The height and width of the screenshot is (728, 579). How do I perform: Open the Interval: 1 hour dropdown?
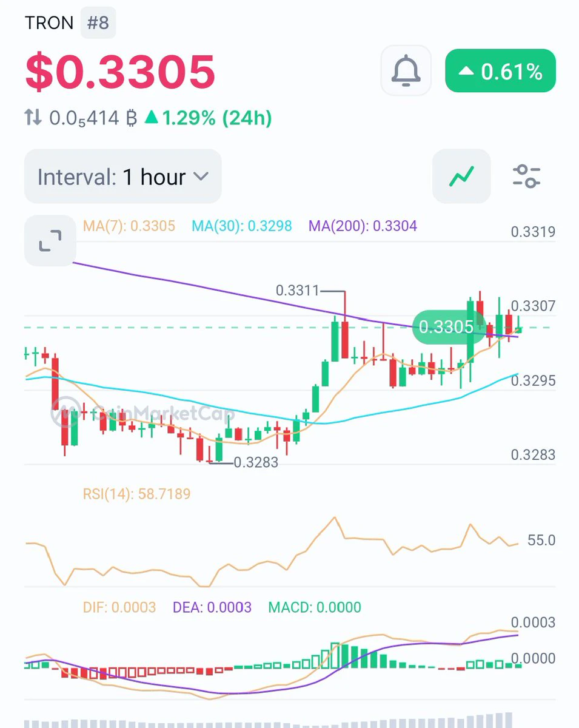[x=123, y=177]
